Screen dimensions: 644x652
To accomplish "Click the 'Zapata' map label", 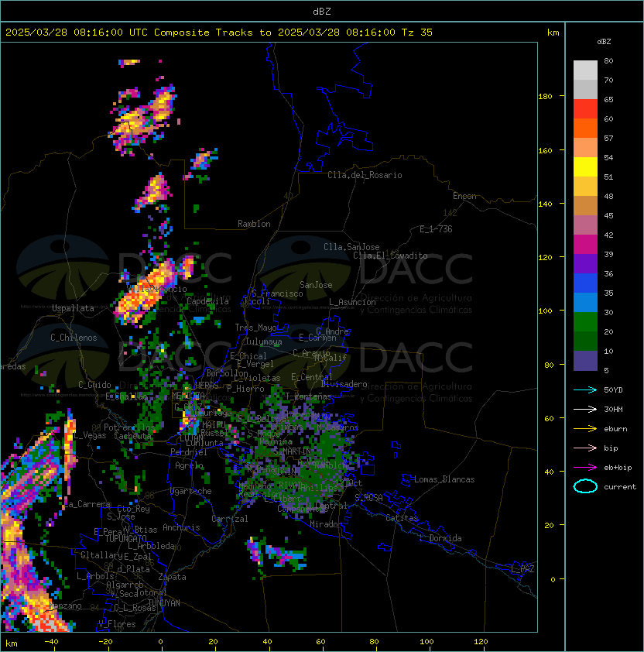I will (x=172, y=577).
